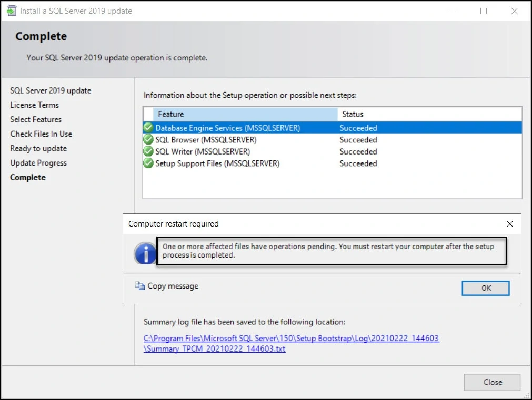Open the Summary_TPCM_20210222_144603.txt link line
Viewport: 532px width, 400px height.
tap(214, 349)
